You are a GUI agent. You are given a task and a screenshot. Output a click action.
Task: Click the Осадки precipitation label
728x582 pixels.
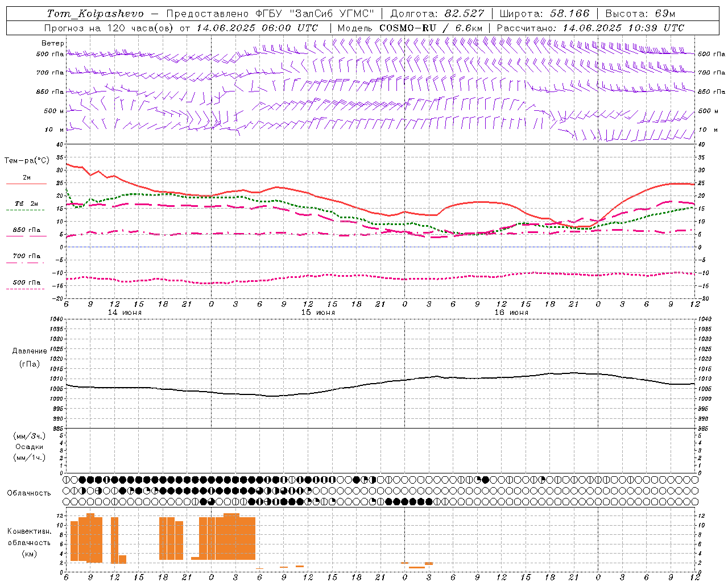pyautogui.click(x=30, y=447)
